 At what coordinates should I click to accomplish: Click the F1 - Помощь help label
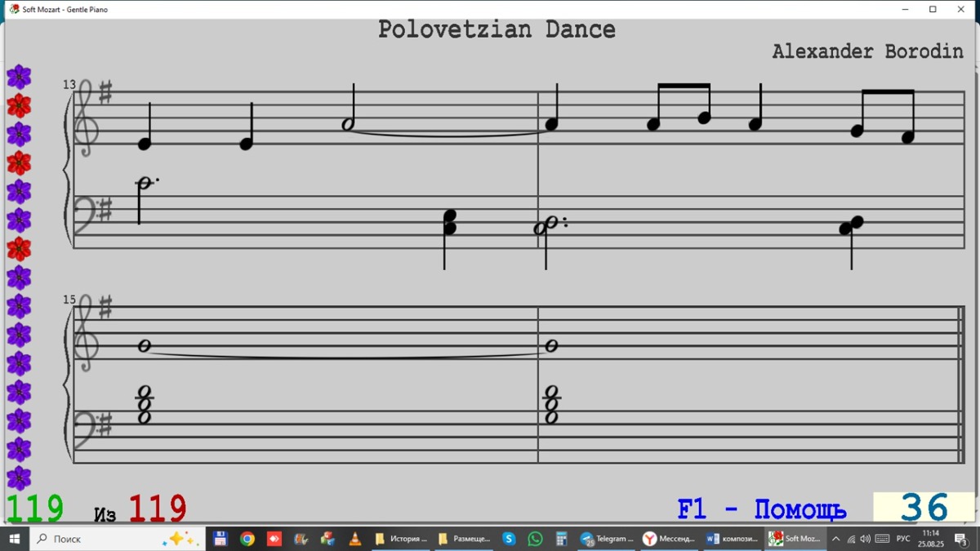[762, 509]
